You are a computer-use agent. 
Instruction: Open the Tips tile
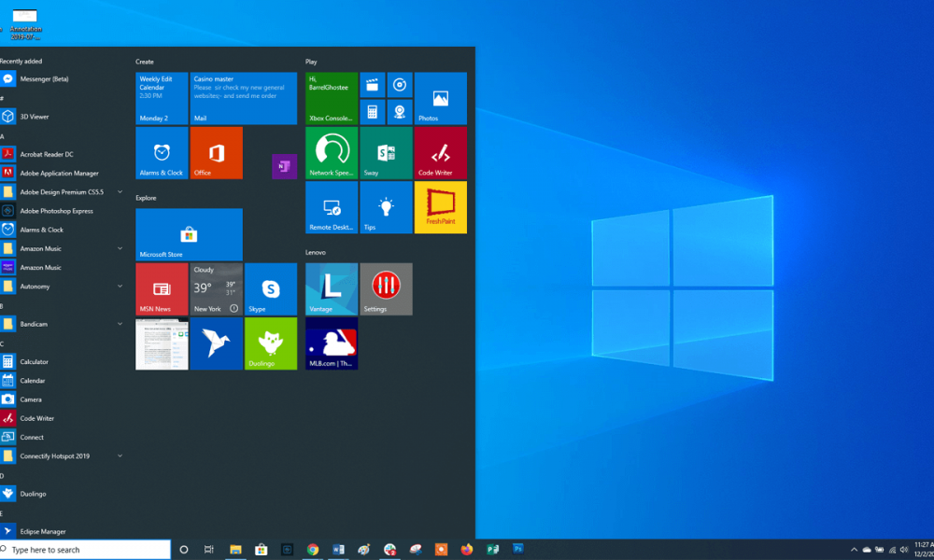pos(386,207)
